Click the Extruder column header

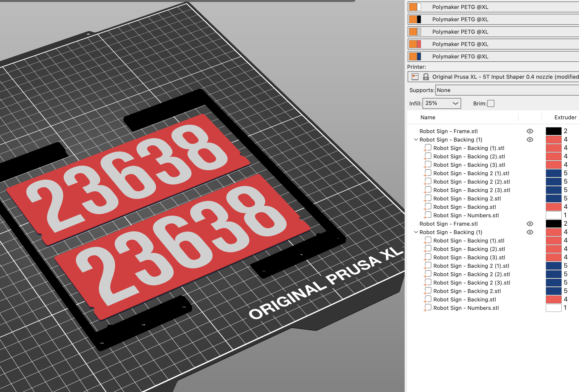click(565, 117)
